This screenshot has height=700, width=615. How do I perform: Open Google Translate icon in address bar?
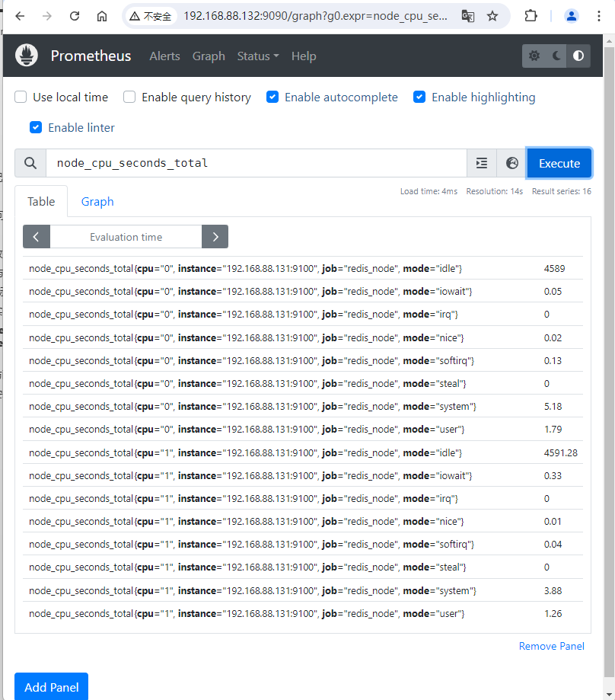[467, 15]
